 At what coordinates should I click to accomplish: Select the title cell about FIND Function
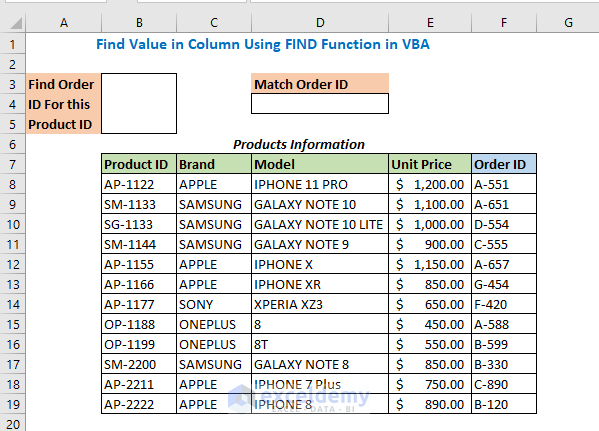[x=263, y=44]
